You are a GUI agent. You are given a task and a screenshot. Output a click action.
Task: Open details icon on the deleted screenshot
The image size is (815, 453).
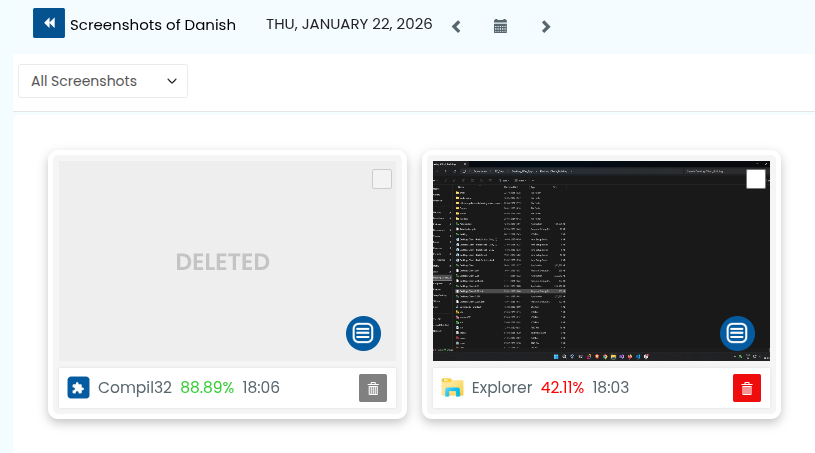(x=363, y=333)
